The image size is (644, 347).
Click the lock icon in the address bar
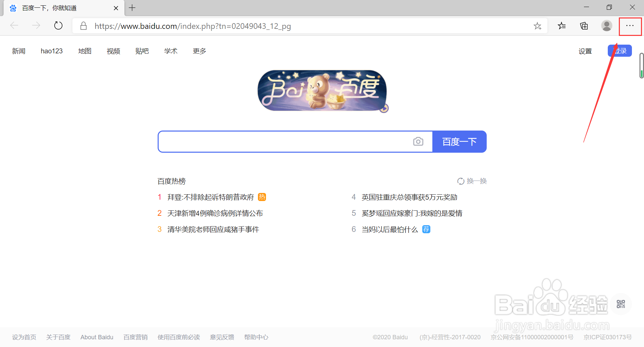84,26
